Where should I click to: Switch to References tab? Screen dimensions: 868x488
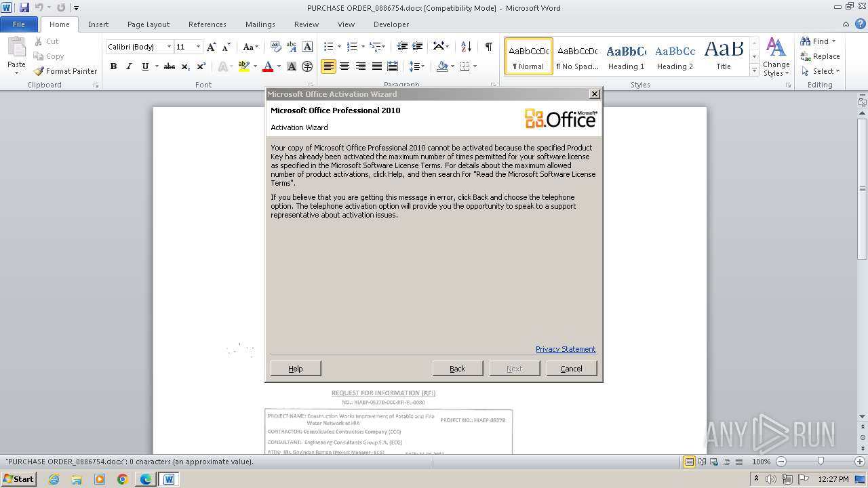pos(208,24)
